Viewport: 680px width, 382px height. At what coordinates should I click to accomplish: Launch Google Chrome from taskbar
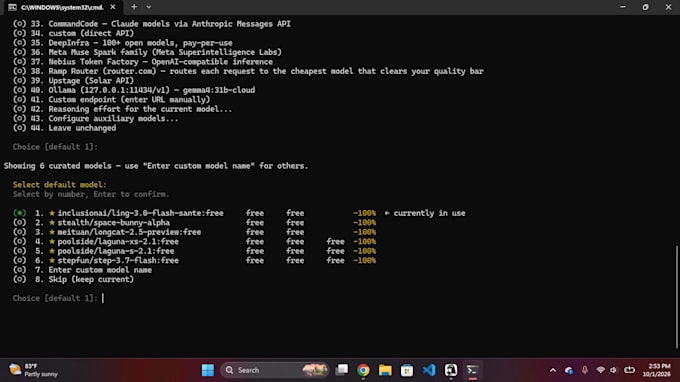pyautogui.click(x=363, y=370)
